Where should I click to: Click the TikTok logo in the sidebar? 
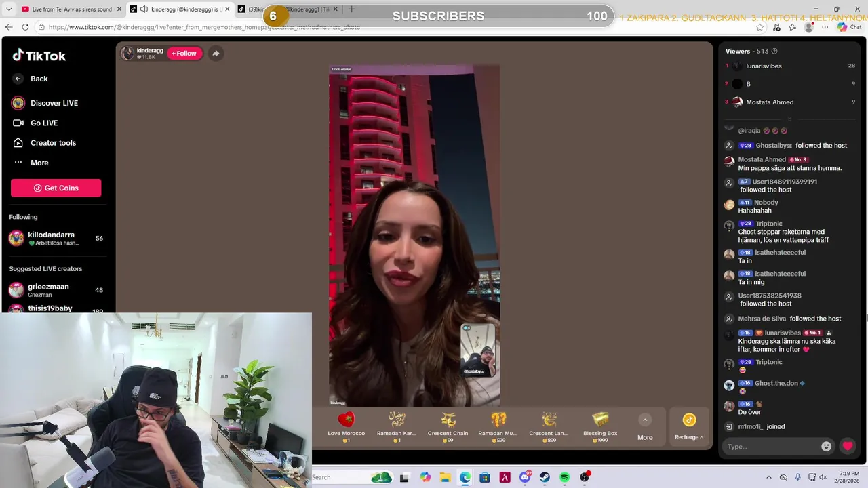coord(39,56)
